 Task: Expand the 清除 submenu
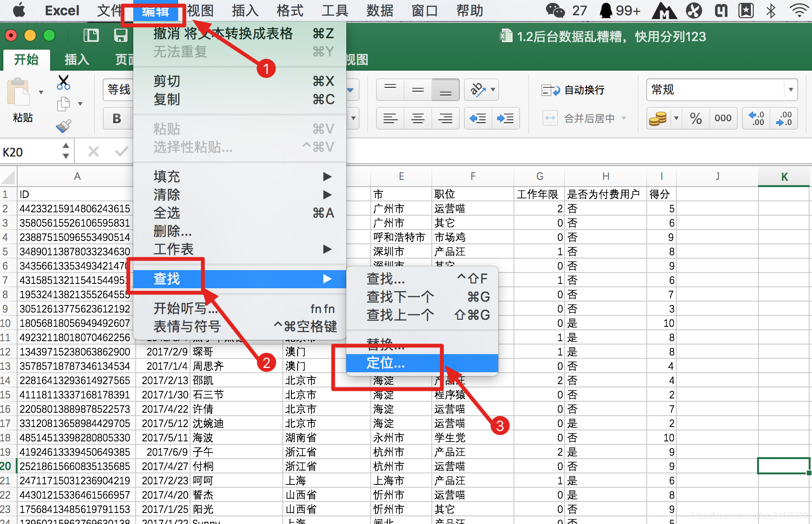[240, 195]
